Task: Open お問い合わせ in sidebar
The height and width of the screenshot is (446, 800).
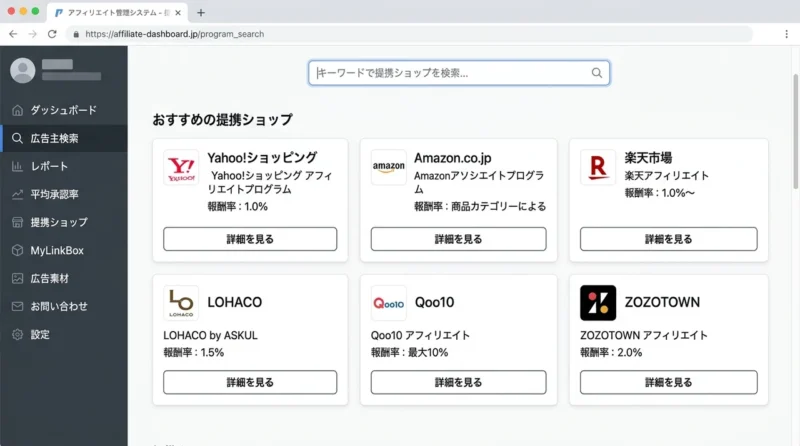Action: pyautogui.click(x=64, y=307)
